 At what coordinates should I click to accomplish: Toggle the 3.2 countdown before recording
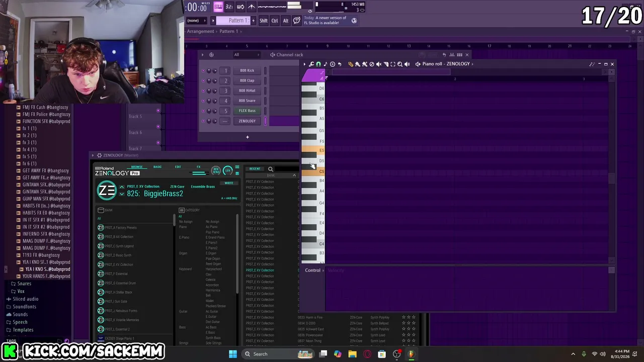[229, 7]
